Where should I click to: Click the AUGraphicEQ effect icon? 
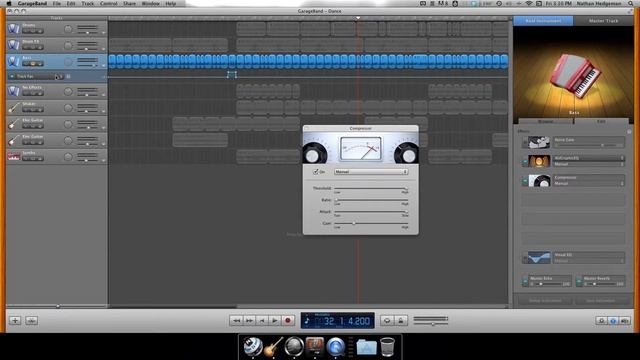click(539, 161)
